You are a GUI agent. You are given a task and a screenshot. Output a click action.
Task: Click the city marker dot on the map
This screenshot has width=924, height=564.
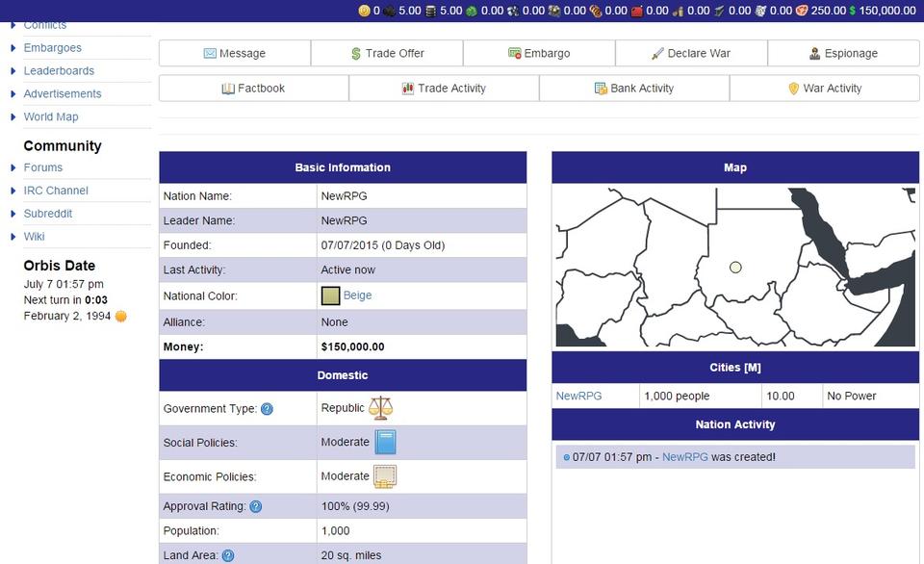coord(735,268)
